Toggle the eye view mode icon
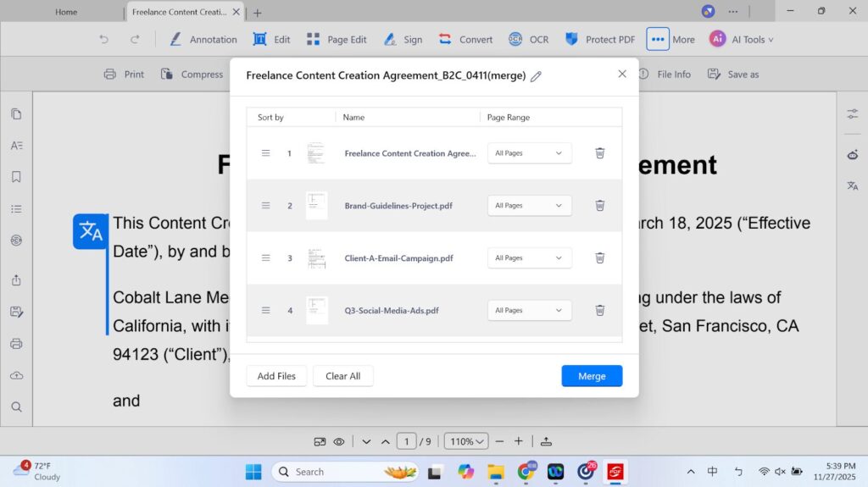Viewport: 868px width, 487px height. tap(338, 441)
